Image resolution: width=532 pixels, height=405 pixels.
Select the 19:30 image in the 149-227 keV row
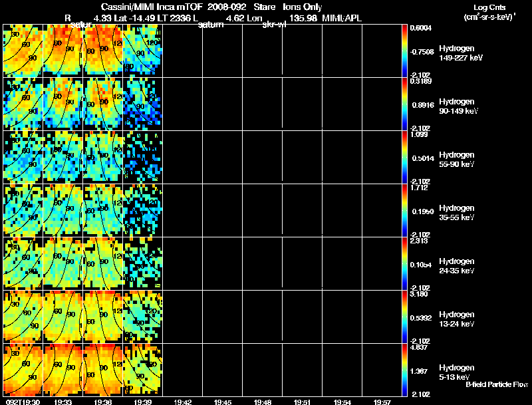(23, 51)
